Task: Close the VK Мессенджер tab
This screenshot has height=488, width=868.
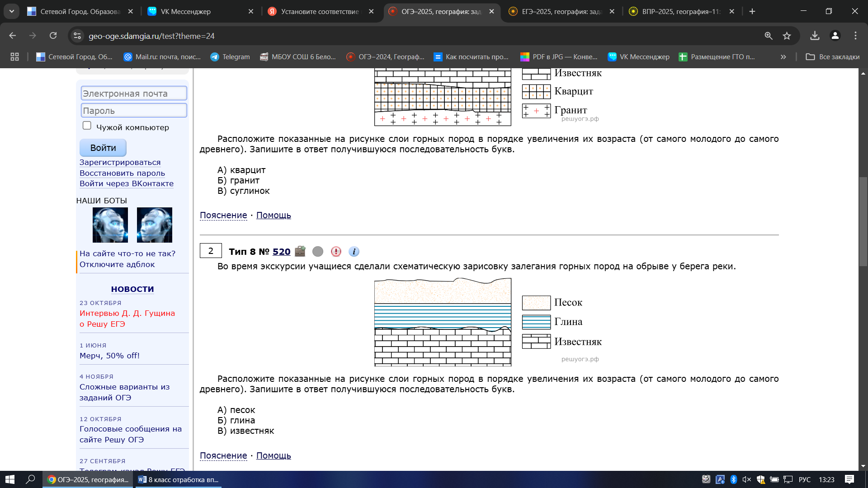Action: click(251, 11)
